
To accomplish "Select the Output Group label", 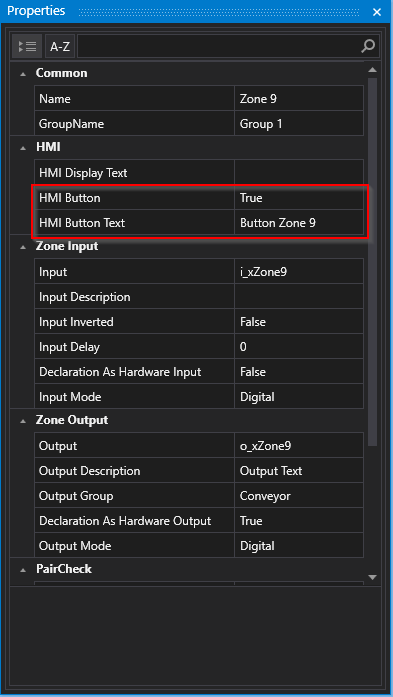I will 76,495.
